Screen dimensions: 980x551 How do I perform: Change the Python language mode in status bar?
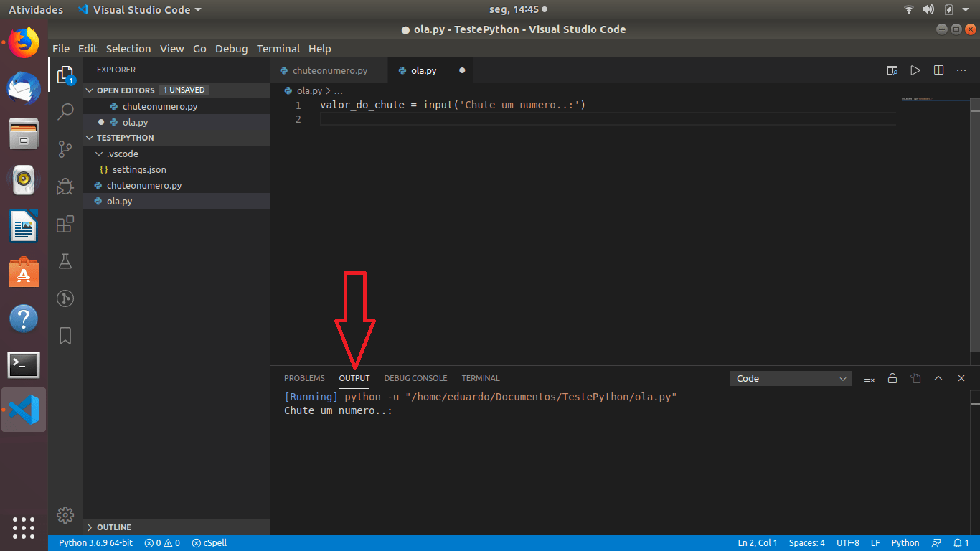point(905,543)
